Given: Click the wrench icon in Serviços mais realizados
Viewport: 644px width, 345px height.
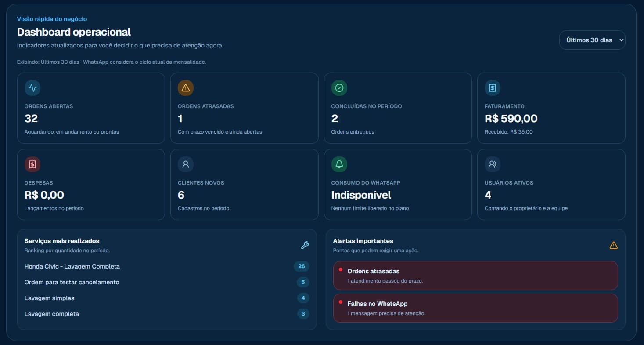Looking at the screenshot, I should pyautogui.click(x=305, y=245).
